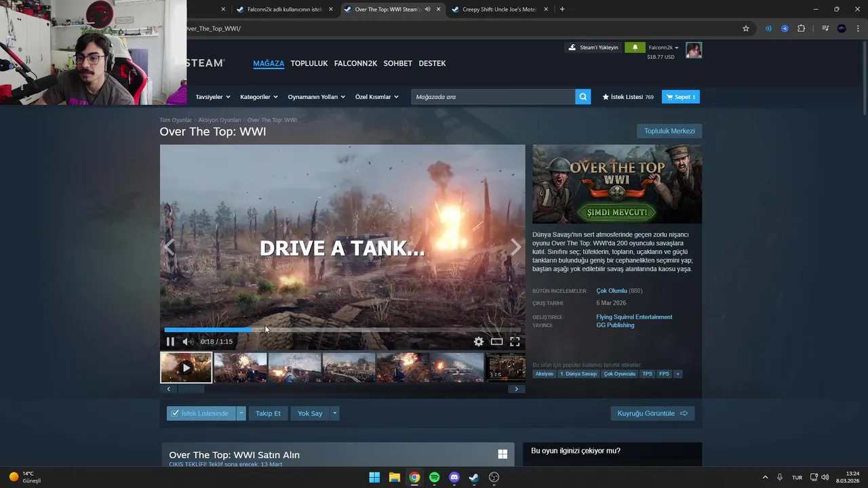Click the Windows platform icon in purchase box
Screen dimensions: 868x488
(x=502, y=454)
